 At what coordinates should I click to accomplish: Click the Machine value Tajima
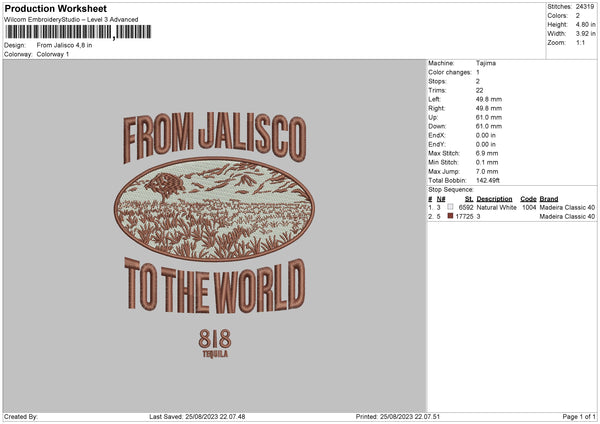[x=486, y=63]
